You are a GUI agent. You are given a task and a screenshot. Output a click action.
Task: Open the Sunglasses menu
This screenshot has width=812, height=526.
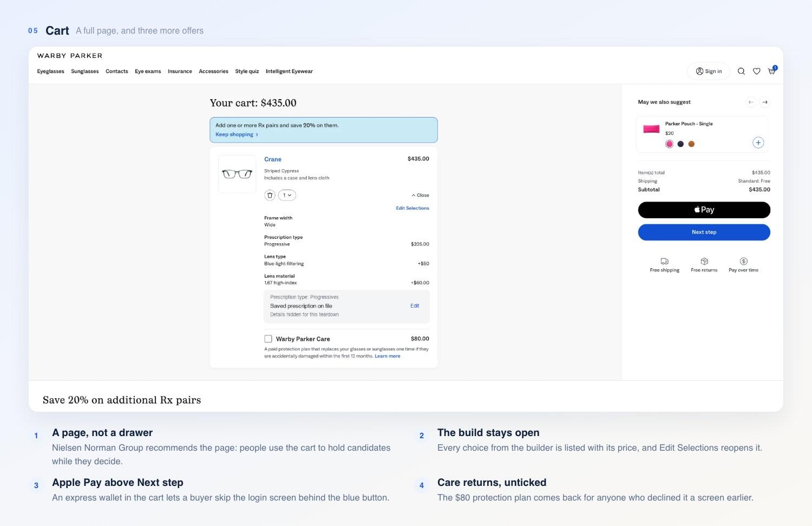point(85,72)
